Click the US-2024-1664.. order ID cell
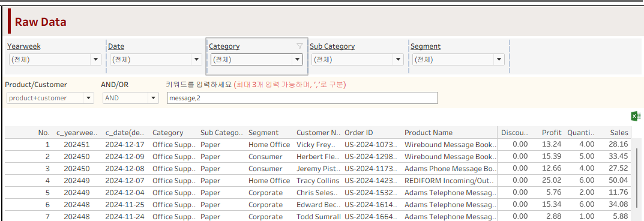This screenshot has width=644, height=221. (x=372, y=216)
